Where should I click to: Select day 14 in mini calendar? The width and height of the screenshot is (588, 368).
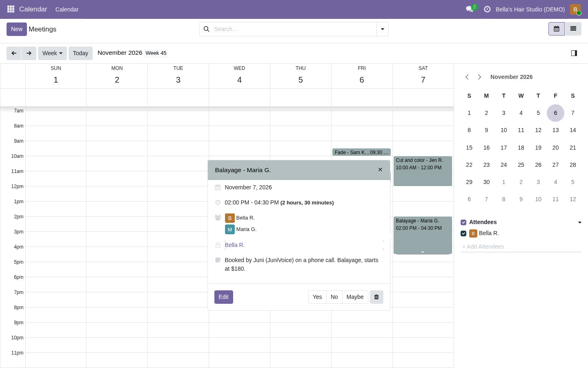tap(573, 130)
